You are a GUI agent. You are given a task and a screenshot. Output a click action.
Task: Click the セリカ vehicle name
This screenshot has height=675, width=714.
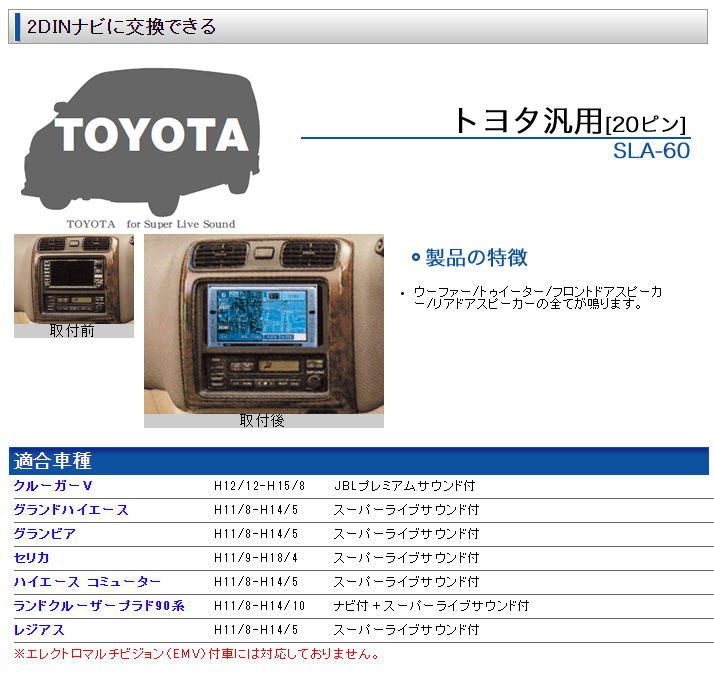[31, 558]
